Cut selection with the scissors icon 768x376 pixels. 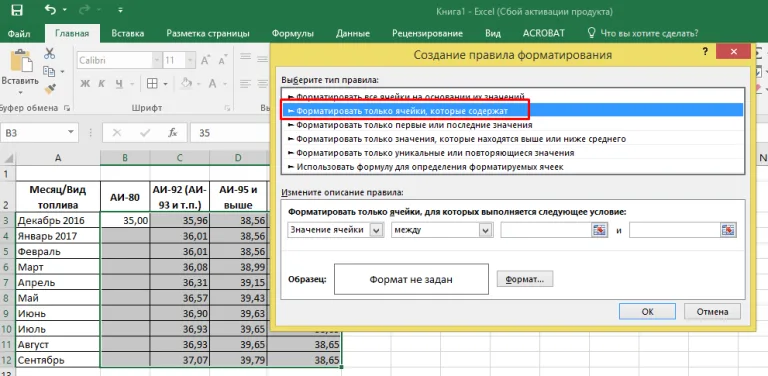49,54
